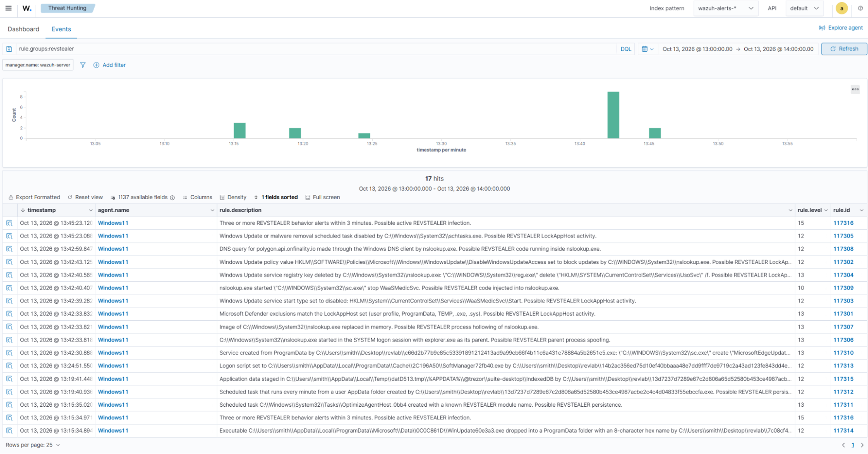Open histogram options menu
Image resolution: width=868 pixels, height=454 pixels.
(855, 89)
